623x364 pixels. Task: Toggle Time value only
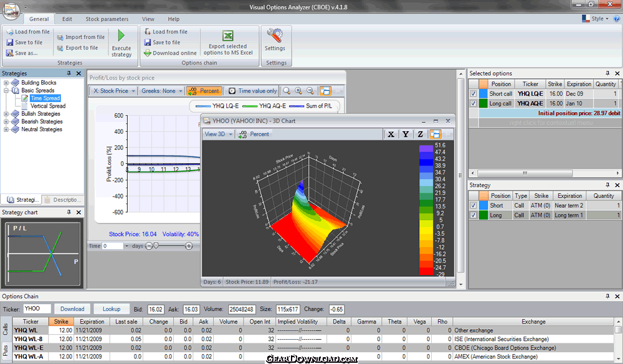(x=253, y=91)
